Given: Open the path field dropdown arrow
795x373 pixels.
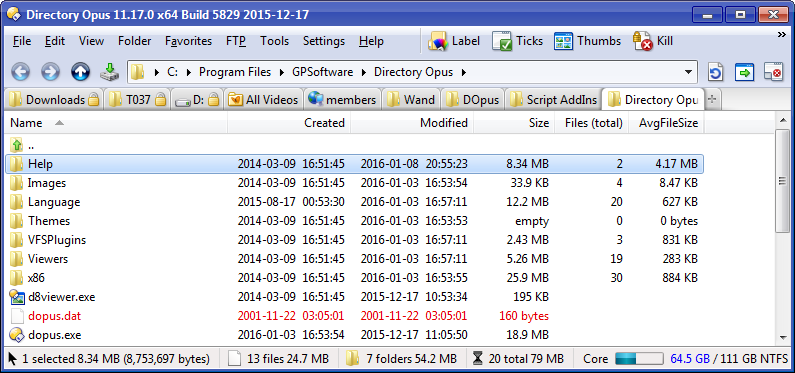Looking at the screenshot, I should point(688,72).
